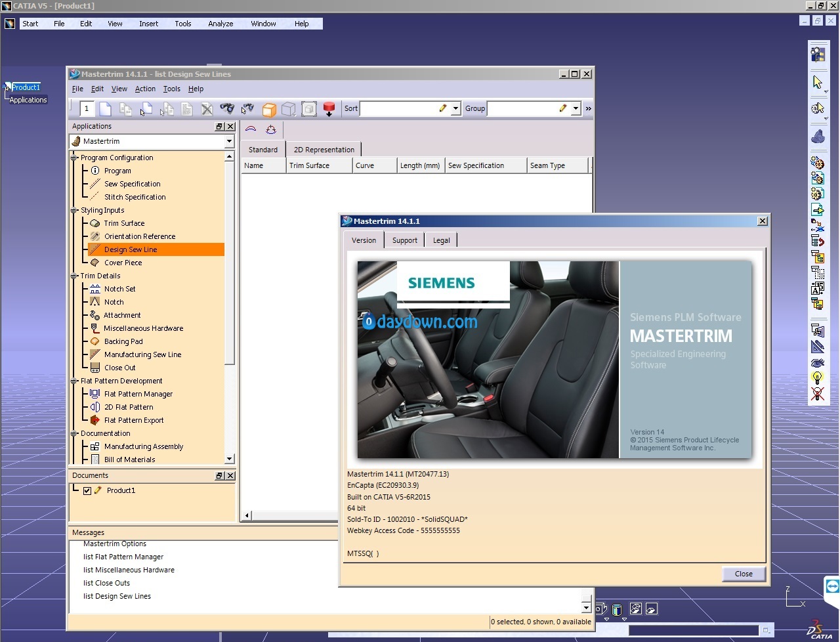Collapse the Flat Pattern Development node
This screenshot has width=840, height=642.
click(x=74, y=381)
